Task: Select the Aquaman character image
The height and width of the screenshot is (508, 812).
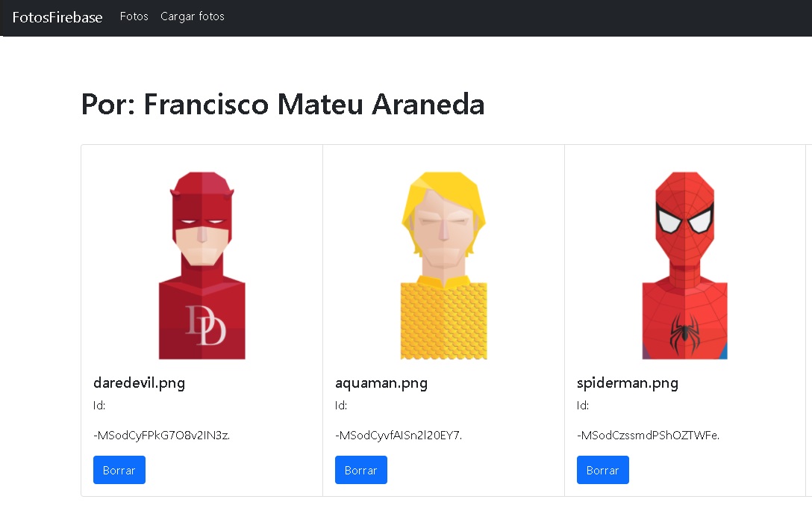Action: 443,265
